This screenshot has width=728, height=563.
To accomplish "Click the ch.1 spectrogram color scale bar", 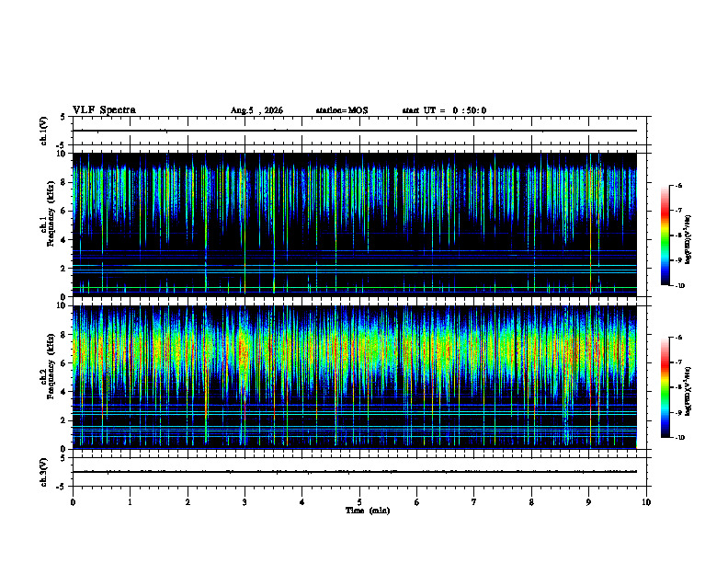I will point(665,236).
